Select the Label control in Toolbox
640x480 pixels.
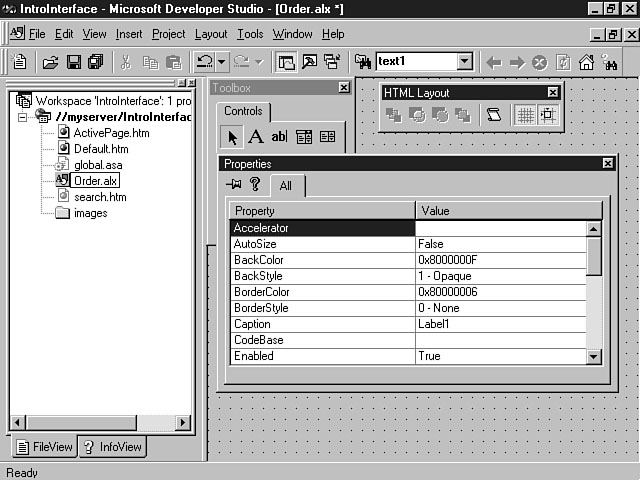coord(256,137)
